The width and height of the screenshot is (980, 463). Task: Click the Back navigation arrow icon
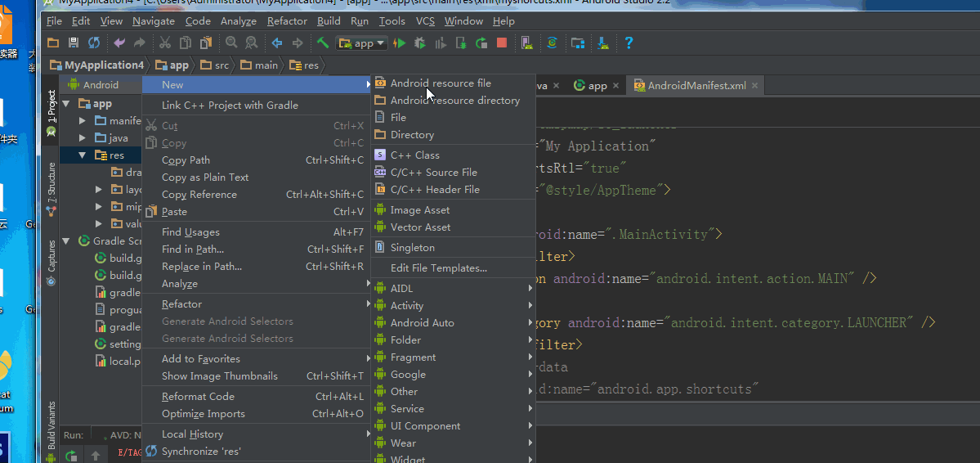(x=277, y=43)
